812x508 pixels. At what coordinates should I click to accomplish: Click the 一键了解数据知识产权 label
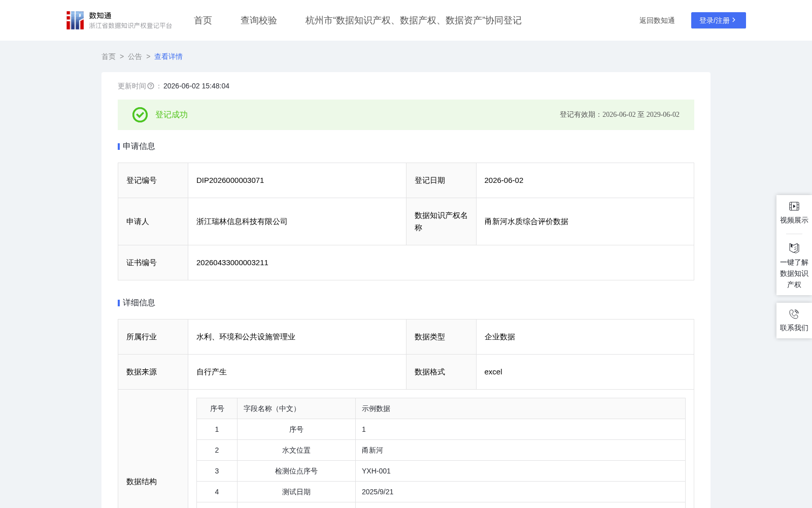point(794,273)
